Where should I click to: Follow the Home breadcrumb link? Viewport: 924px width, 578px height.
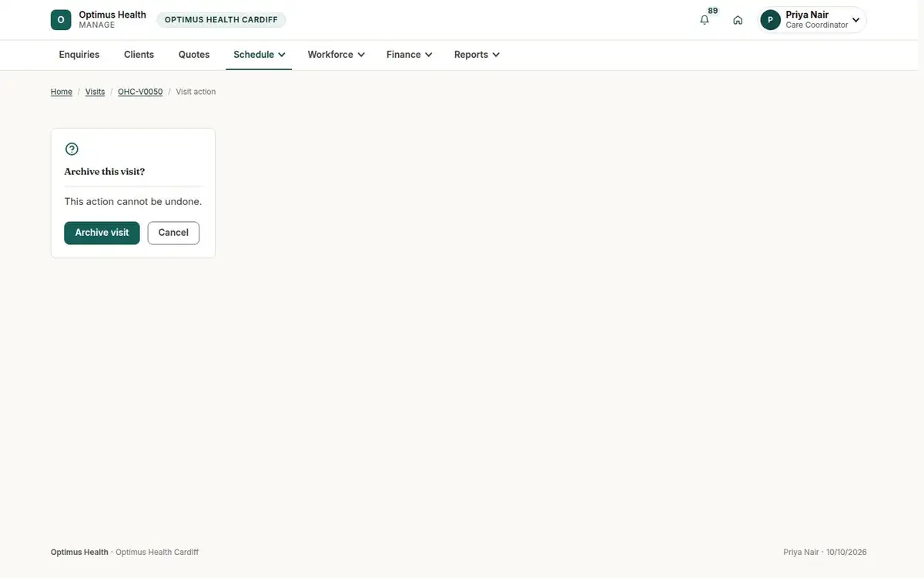click(x=62, y=92)
